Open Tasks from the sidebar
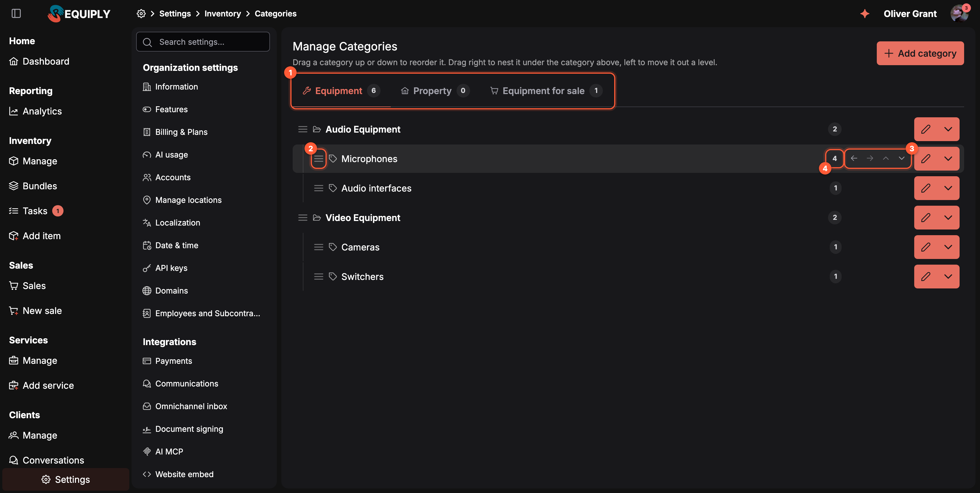The height and width of the screenshot is (493, 980). coord(36,211)
